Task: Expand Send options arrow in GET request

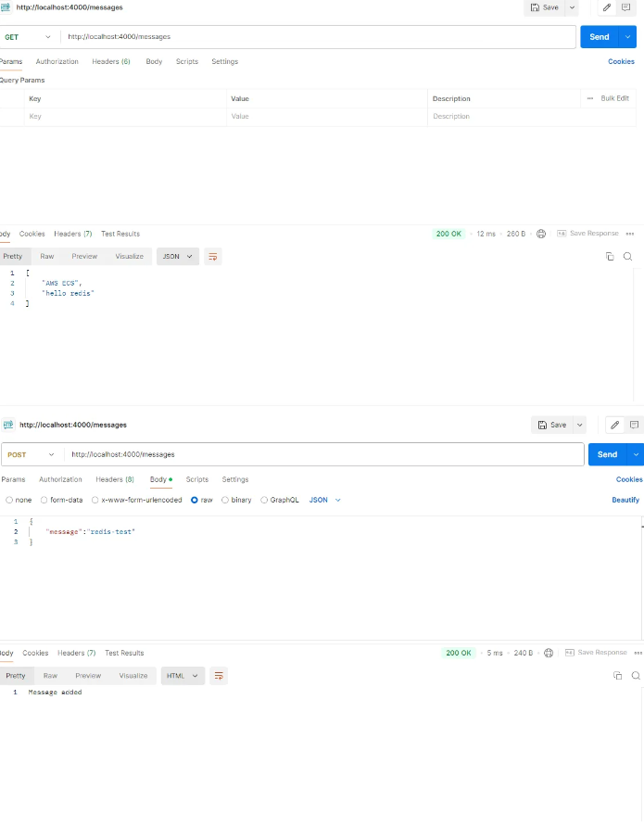Action: (627, 37)
